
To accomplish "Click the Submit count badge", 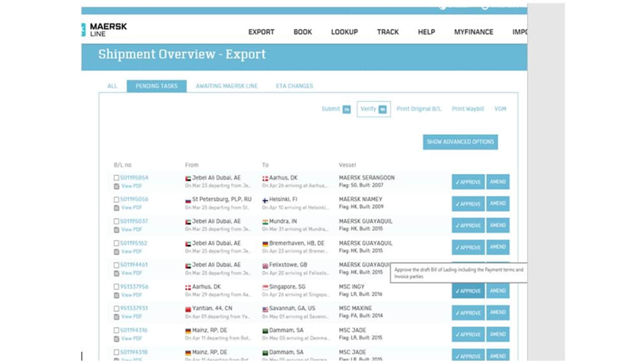I will click(x=346, y=109).
